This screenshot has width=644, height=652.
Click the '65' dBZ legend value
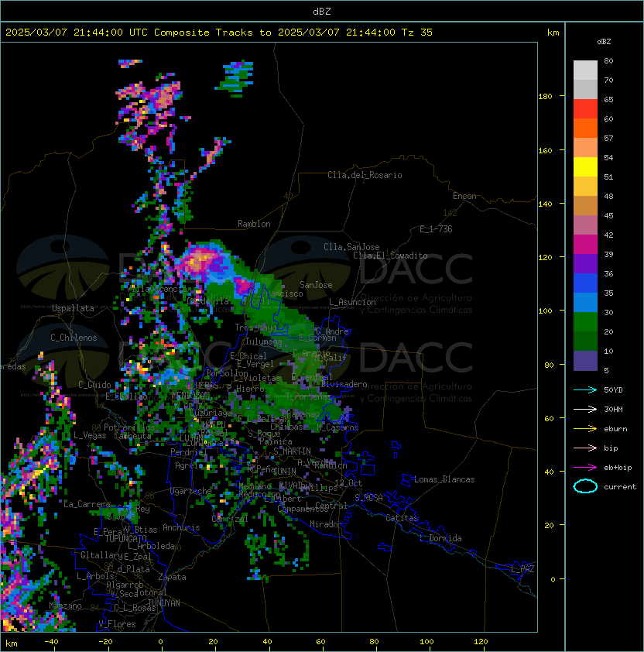click(608, 100)
